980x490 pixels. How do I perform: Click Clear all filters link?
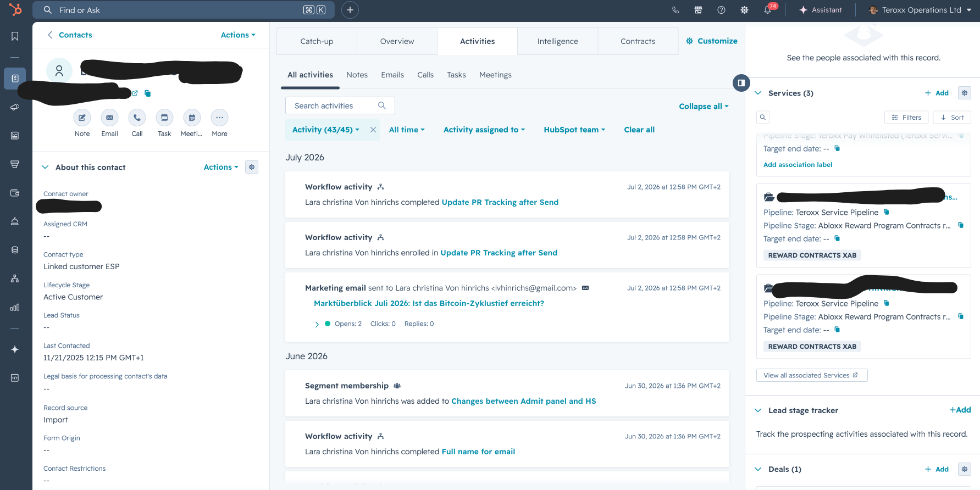[639, 130]
